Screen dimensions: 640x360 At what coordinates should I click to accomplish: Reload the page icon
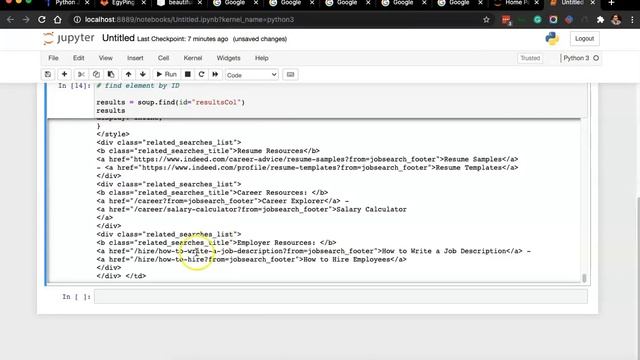point(42,20)
